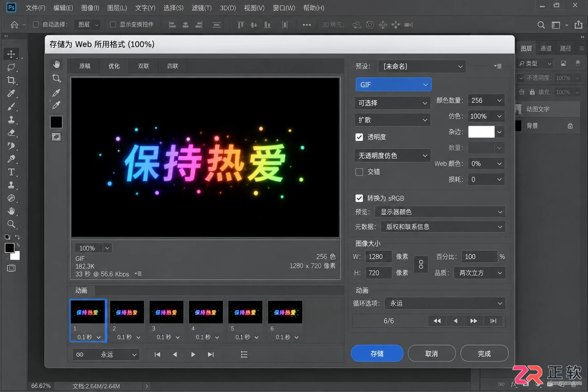588x392 pixels.
Task: Click the 存储 button
Action: (x=377, y=354)
